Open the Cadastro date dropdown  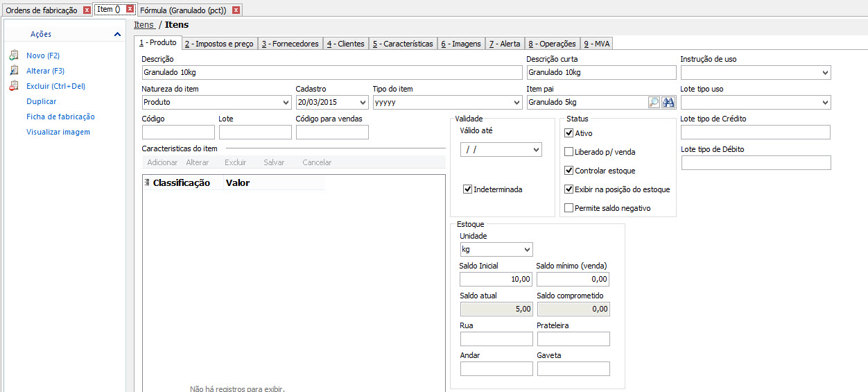[x=363, y=103]
